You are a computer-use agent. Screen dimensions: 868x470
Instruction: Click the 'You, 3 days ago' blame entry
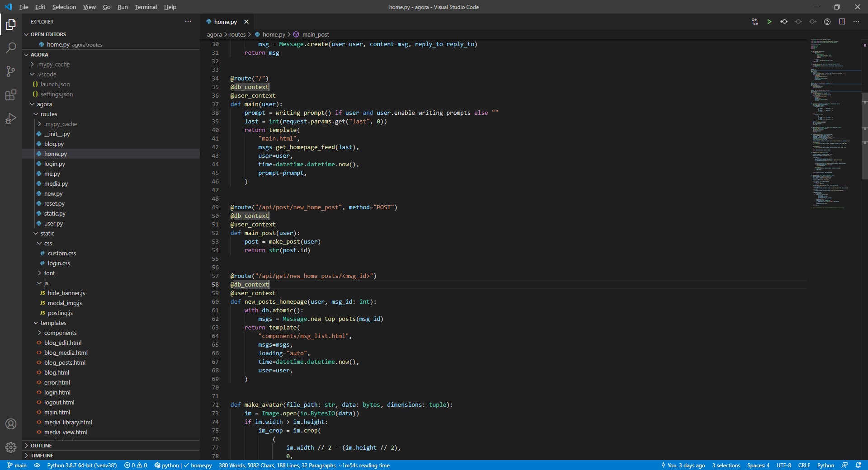pyautogui.click(x=683, y=465)
